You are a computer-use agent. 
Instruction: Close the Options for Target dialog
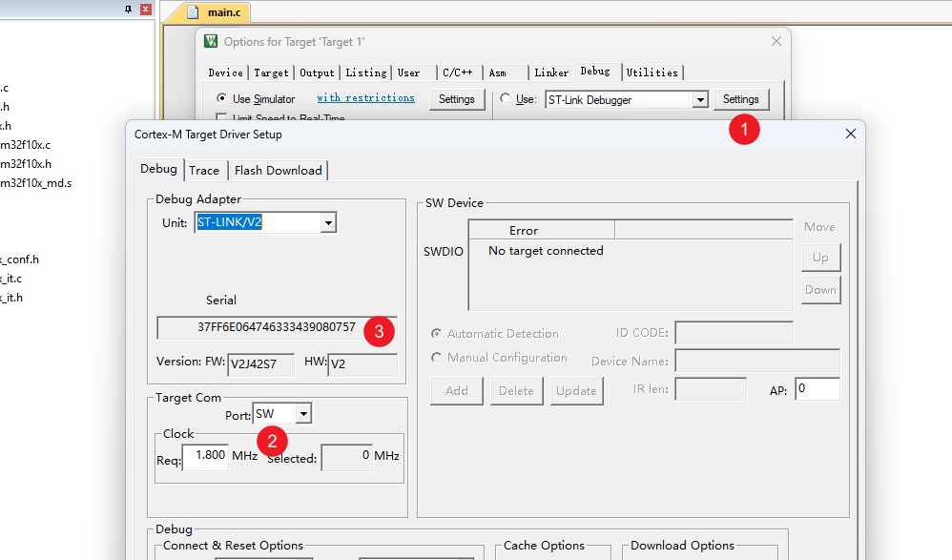pyautogui.click(x=776, y=42)
